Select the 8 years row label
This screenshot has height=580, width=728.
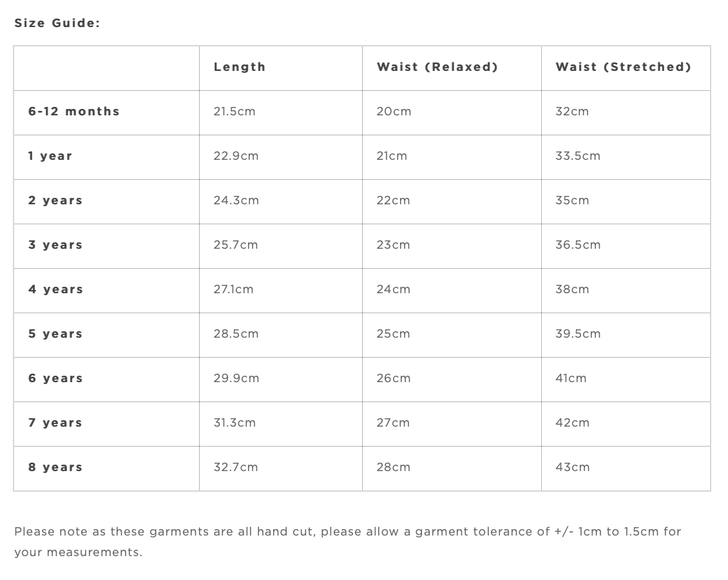coord(55,467)
